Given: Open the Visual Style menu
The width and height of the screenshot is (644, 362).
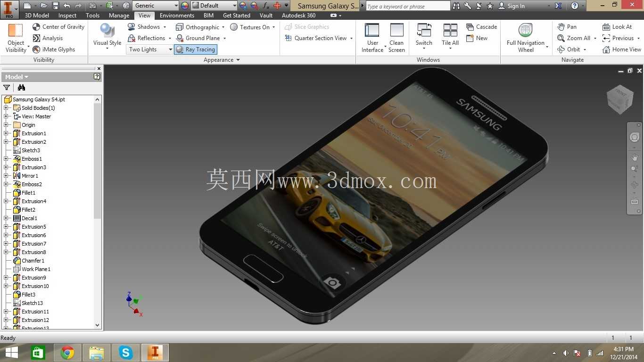Looking at the screenshot, I should pyautogui.click(x=107, y=37).
